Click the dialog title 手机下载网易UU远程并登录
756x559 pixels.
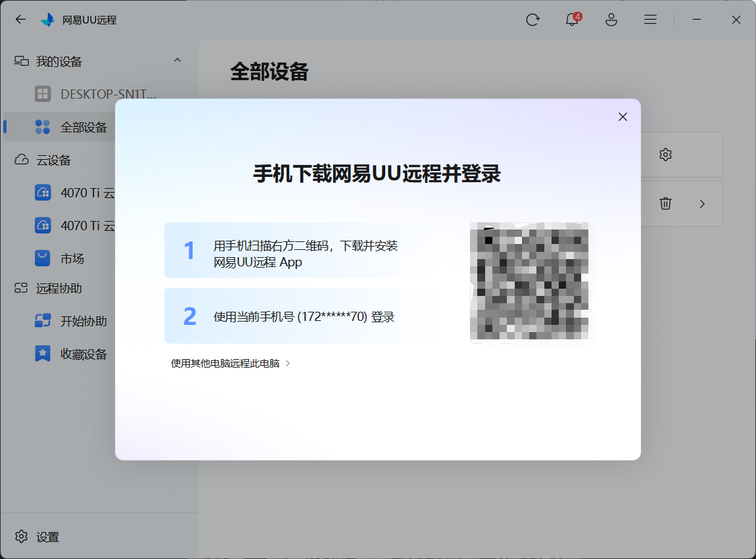[377, 174]
